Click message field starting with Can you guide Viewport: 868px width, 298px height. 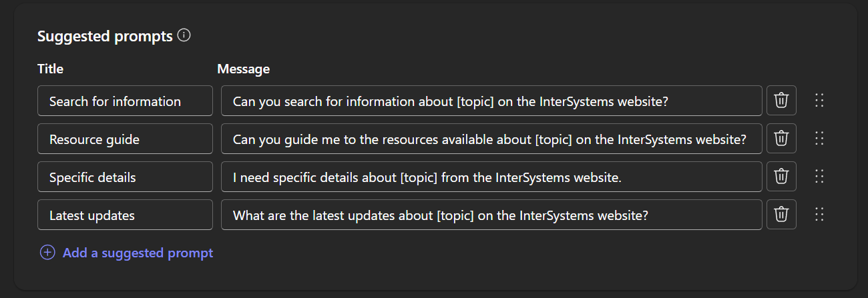[491, 139]
